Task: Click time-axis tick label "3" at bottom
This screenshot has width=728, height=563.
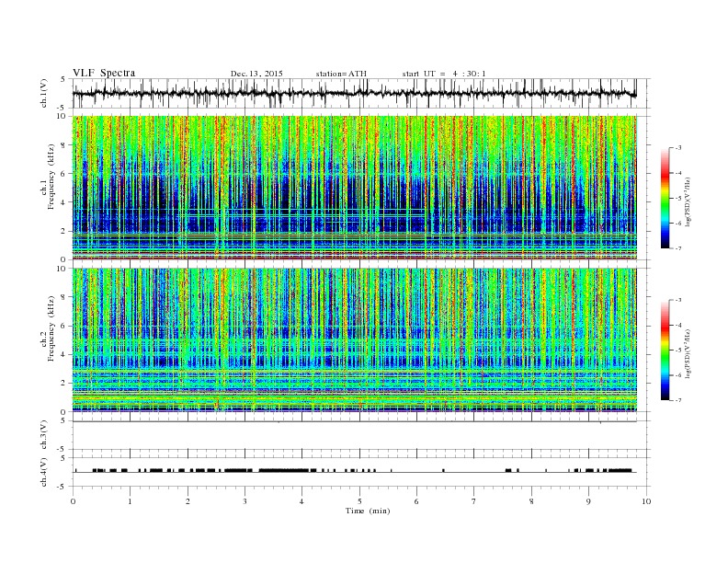Action: click(245, 501)
